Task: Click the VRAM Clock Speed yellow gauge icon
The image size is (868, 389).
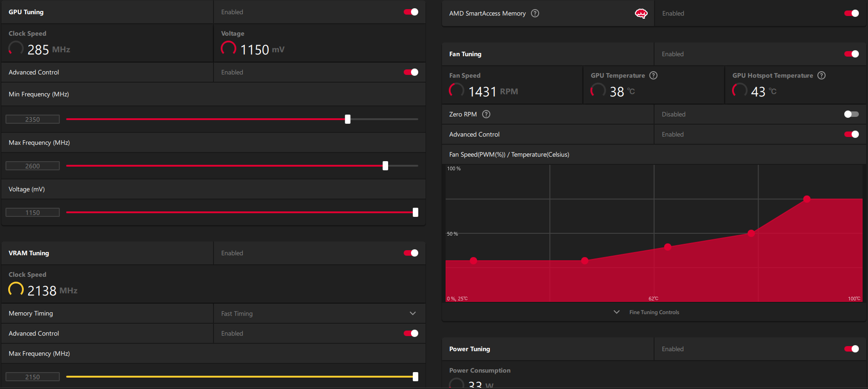Action: (16, 289)
